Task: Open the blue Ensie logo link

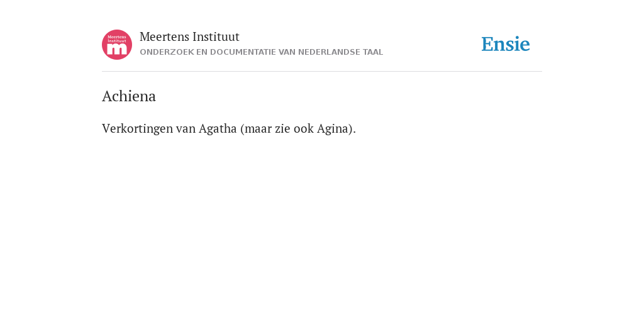Action: [x=506, y=44]
